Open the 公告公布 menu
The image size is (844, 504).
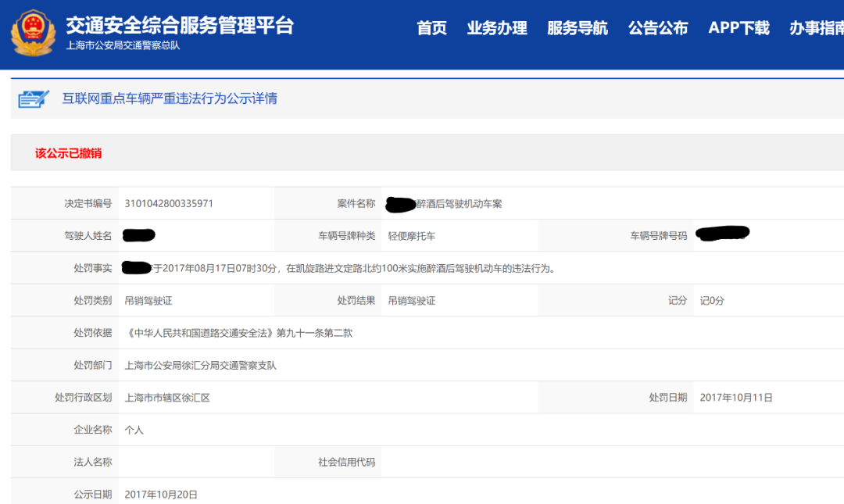658,28
